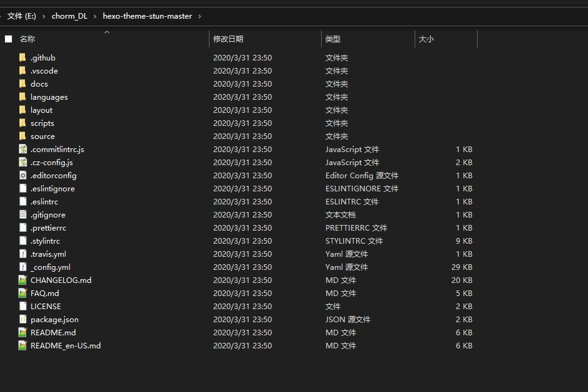Click the 'Editor Config 源文件' type cell
The width and height of the screenshot is (588, 392).
(x=362, y=176)
